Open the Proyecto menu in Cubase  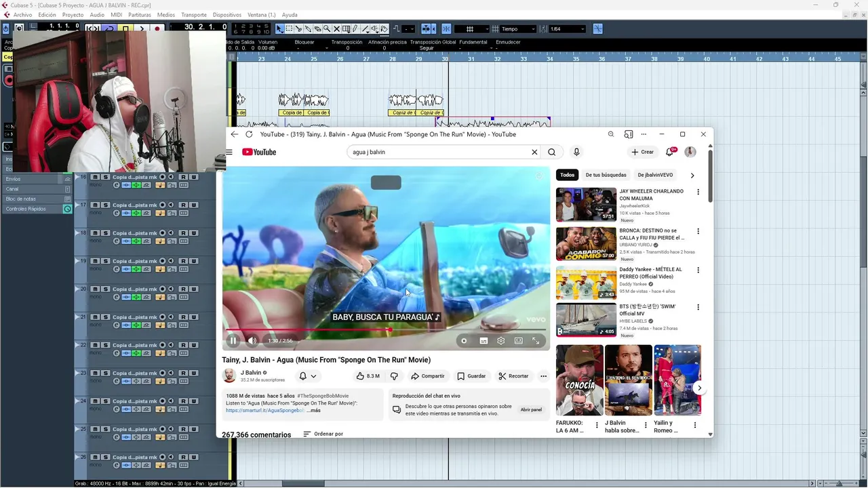click(73, 15)
